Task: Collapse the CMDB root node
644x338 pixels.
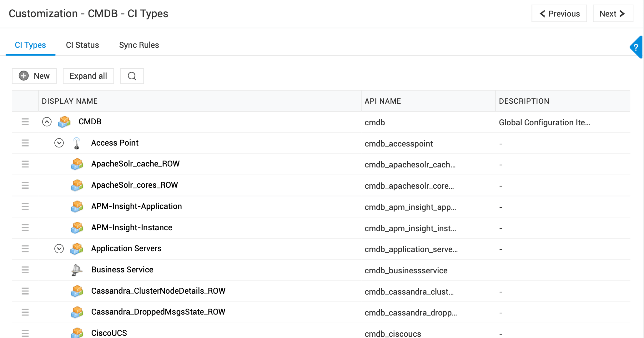Action: tap(47, 122)
